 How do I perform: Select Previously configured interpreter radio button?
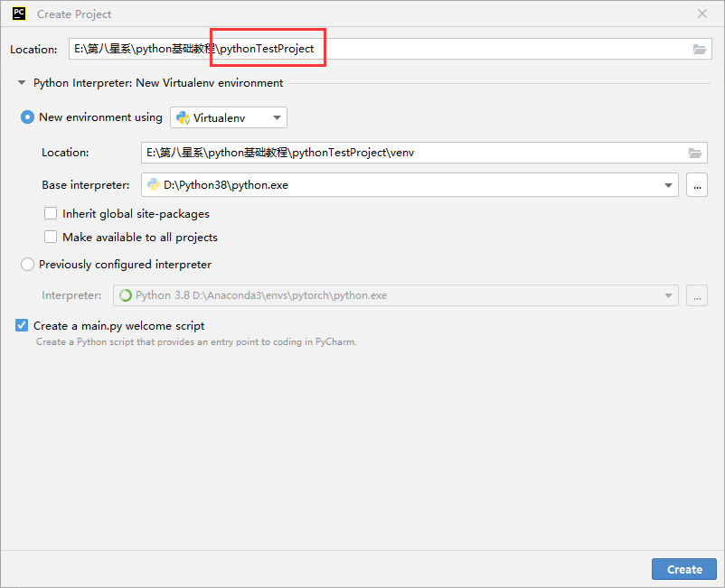tap(27, 265)
